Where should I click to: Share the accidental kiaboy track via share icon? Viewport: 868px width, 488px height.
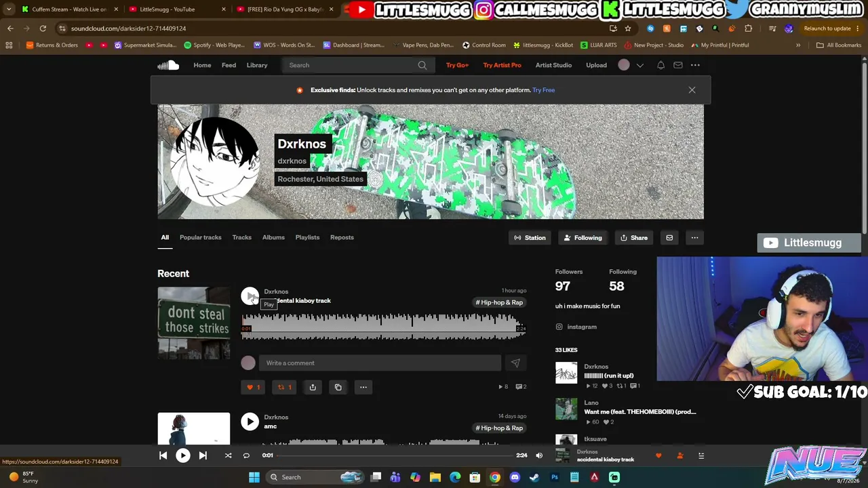point(313,387)
